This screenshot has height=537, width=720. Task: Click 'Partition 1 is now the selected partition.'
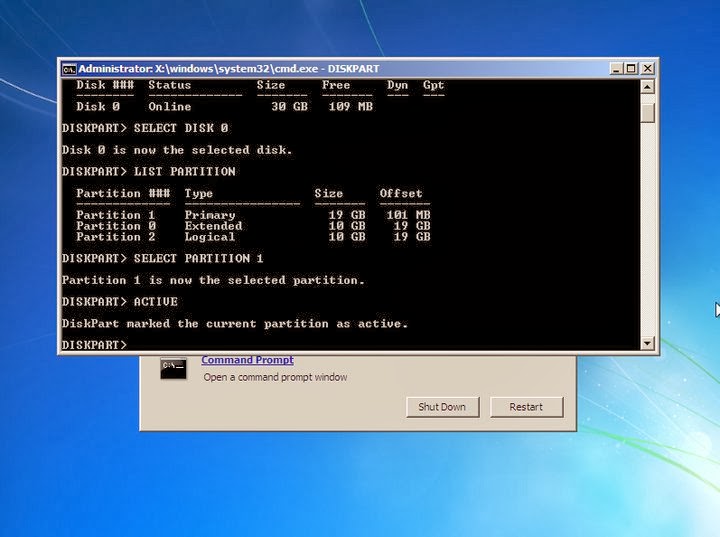click(213, 280)
